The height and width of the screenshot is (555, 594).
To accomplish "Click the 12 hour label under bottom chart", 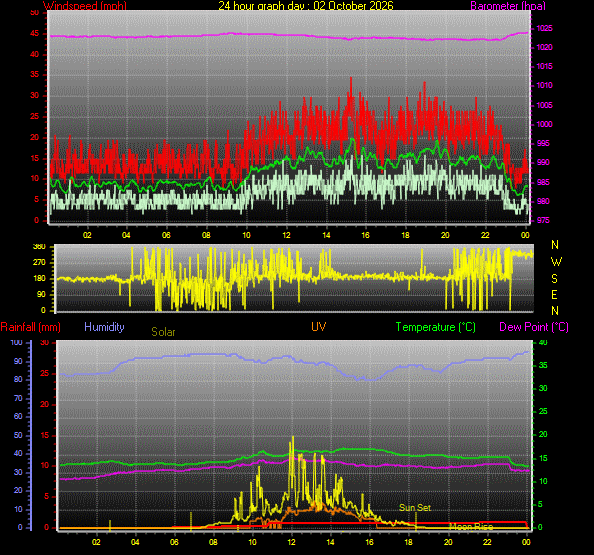I will [291, 542].
